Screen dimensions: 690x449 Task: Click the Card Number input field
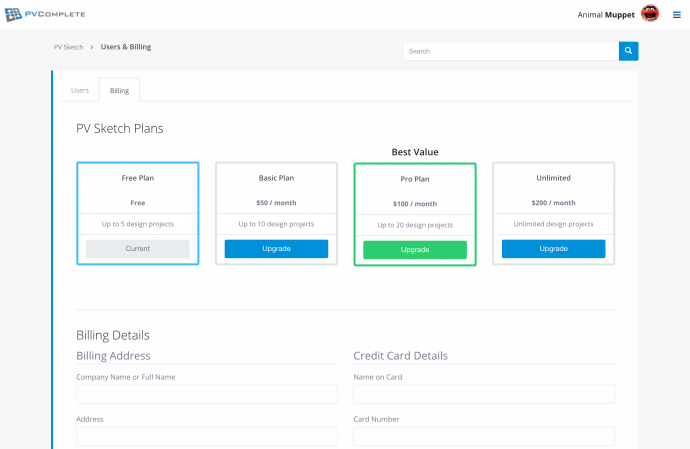click(484, 436)
